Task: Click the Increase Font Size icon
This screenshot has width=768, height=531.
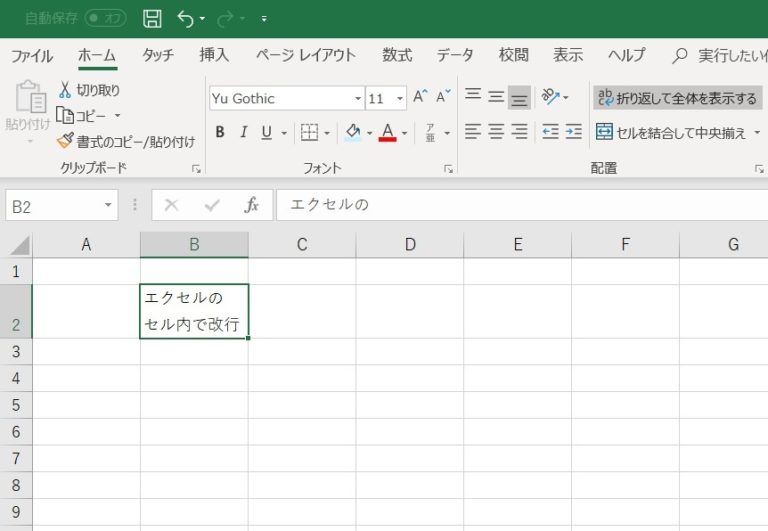Action: pyautogui.click(x=420, y=97)
